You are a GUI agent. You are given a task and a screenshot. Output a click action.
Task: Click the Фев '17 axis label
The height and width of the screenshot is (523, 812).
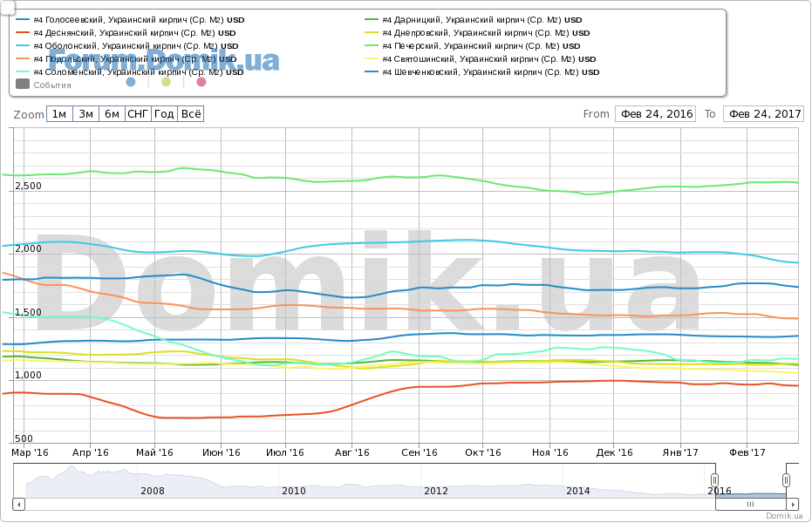pos(747,452)
